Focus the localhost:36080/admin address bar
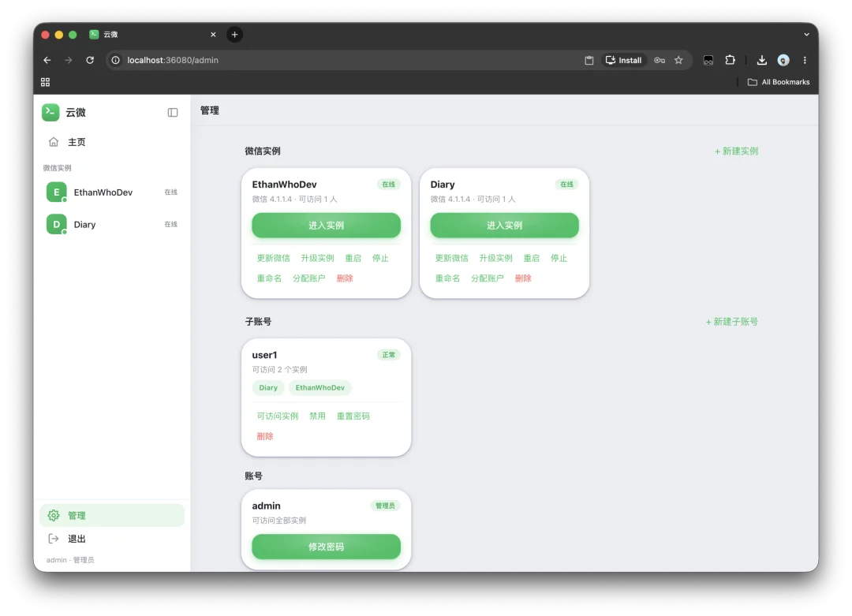Image resolution: width=852 pixels, height=616 pixels. [x=348, y=60]
